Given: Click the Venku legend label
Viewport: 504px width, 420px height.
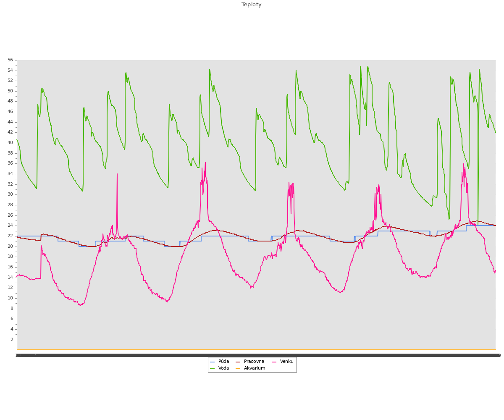Looking at the screenshot, I should coord(287,361).
